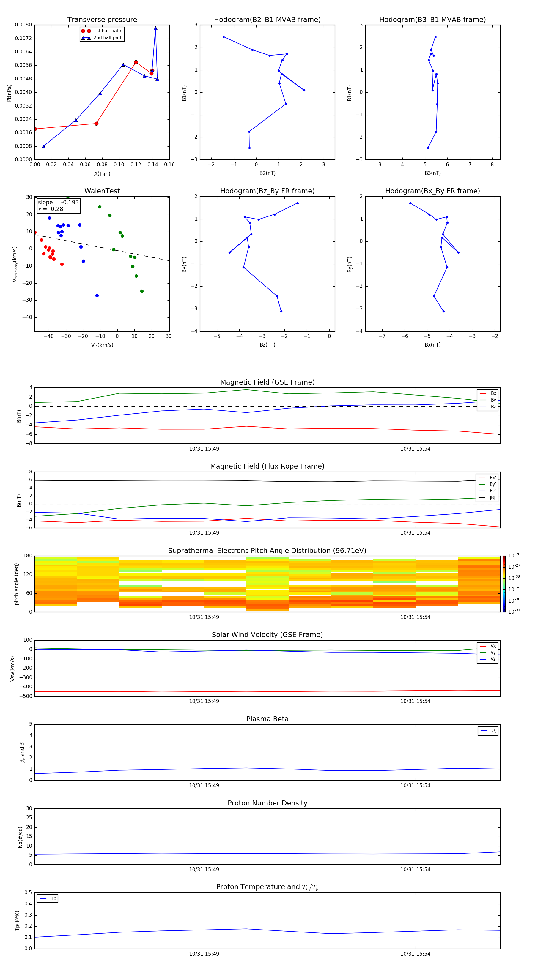535x980 pixels.
Task: Select the blue Bz legend entry in GSE plot
Action: click(488, 407)
